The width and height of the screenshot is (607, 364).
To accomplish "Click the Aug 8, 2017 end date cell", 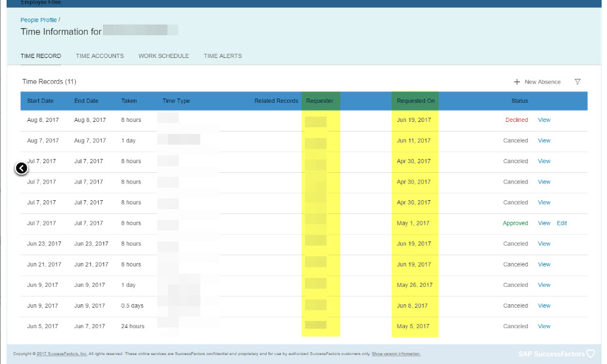I will (x=90, y=120).
